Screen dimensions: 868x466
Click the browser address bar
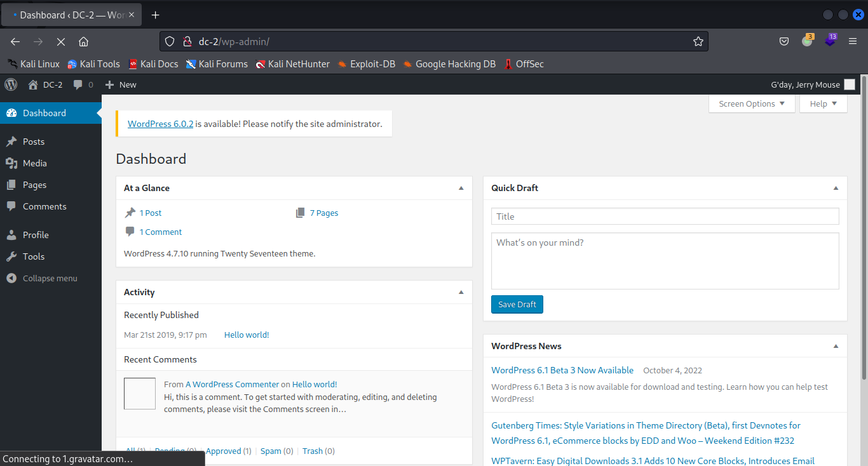tap(433, 41)
